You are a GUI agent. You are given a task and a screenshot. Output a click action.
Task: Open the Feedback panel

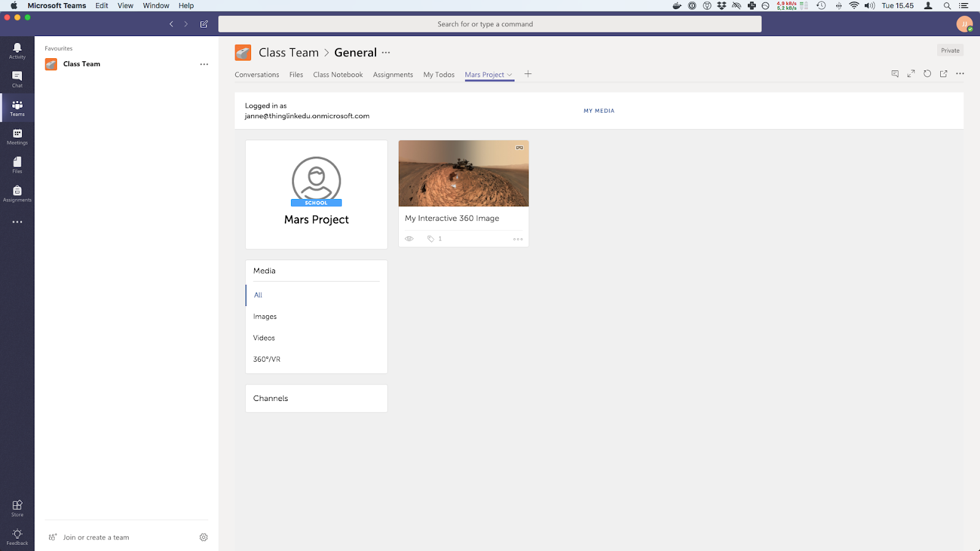coord(17,537)
